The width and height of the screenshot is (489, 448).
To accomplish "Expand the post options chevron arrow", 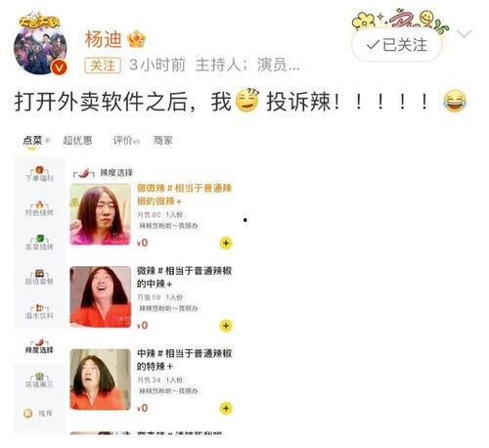I will click(x=465, y=33).
